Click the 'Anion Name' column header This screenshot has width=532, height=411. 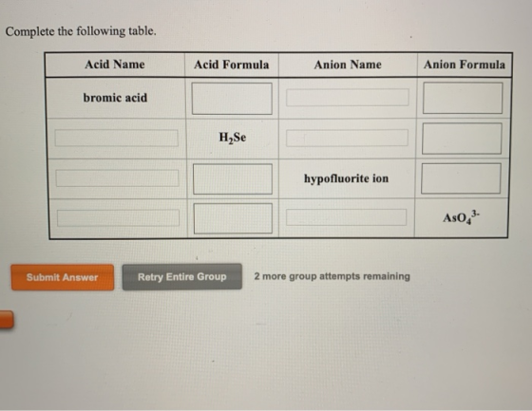point(348,65)
